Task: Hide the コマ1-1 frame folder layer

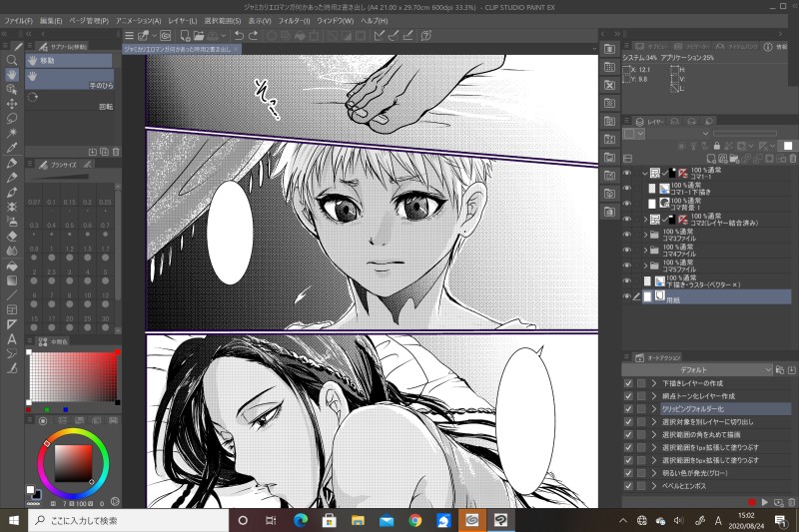Action: 627,173
